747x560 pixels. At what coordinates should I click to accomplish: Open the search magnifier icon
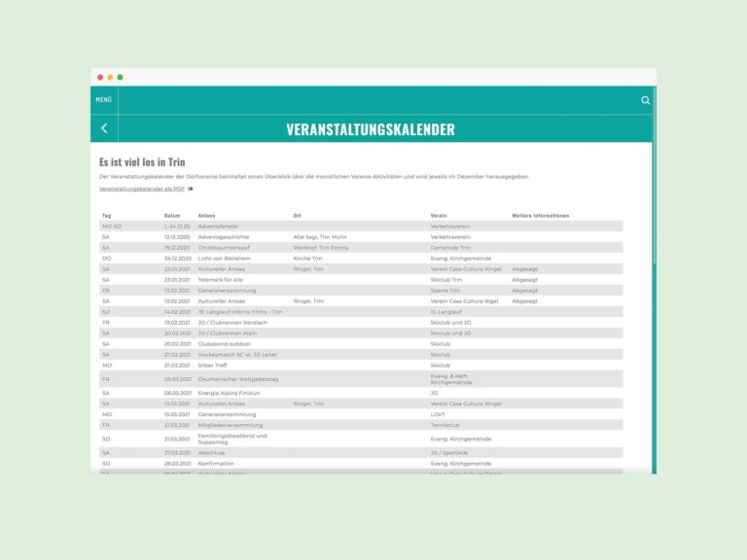[x=645, y=100]
